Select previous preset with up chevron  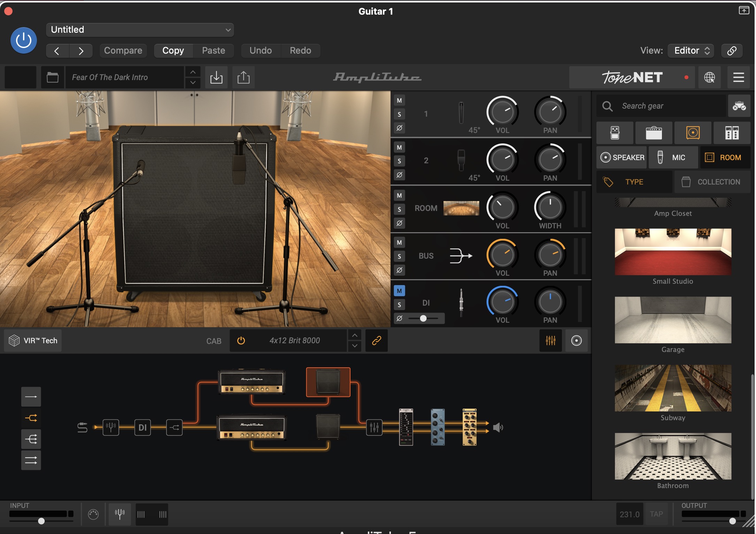[x=193, y=72]
